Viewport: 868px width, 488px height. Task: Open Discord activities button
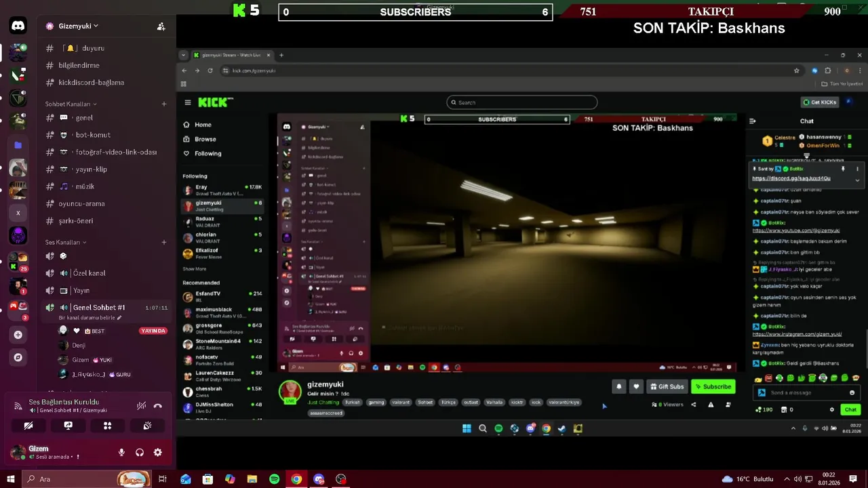pyautogui.click(x=107, y=426)
